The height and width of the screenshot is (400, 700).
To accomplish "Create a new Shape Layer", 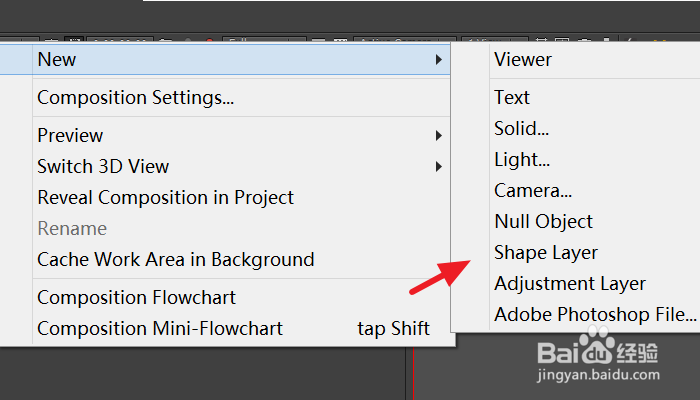I will (x=546, y=252).
